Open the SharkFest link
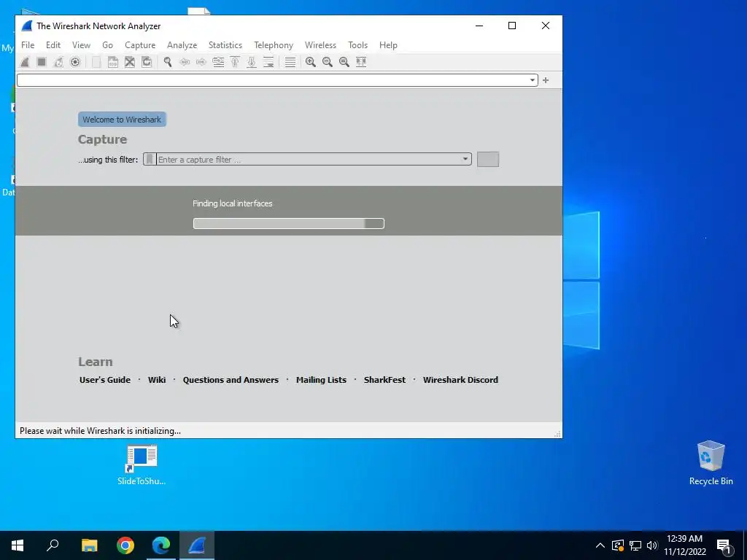747x560 pixels. point(384,380)
